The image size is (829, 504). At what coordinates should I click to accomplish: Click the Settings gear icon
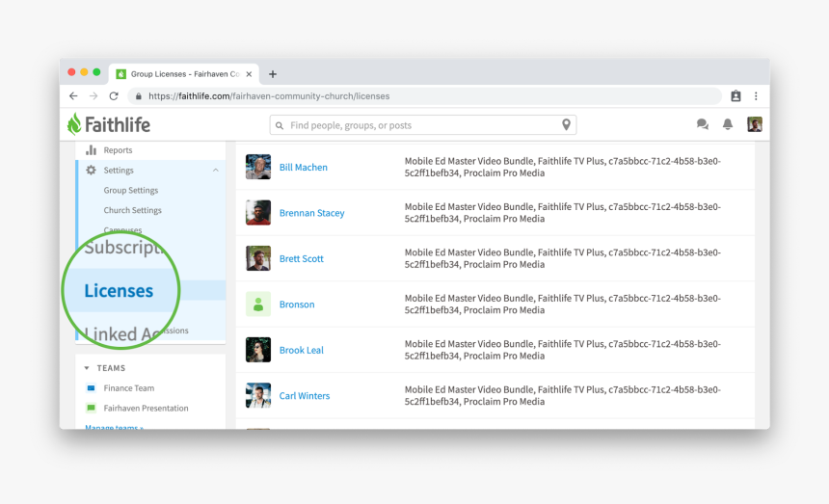point(91,171)
